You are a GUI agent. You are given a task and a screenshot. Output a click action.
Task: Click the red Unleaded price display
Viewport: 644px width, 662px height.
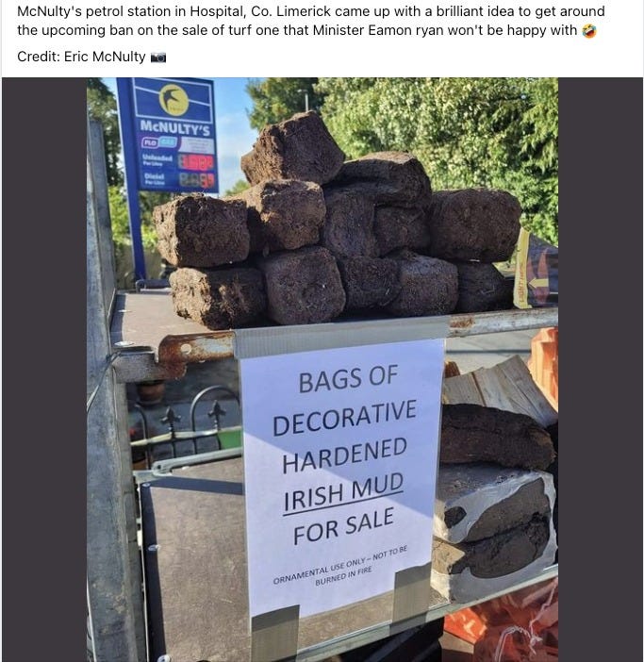[196, 161]
